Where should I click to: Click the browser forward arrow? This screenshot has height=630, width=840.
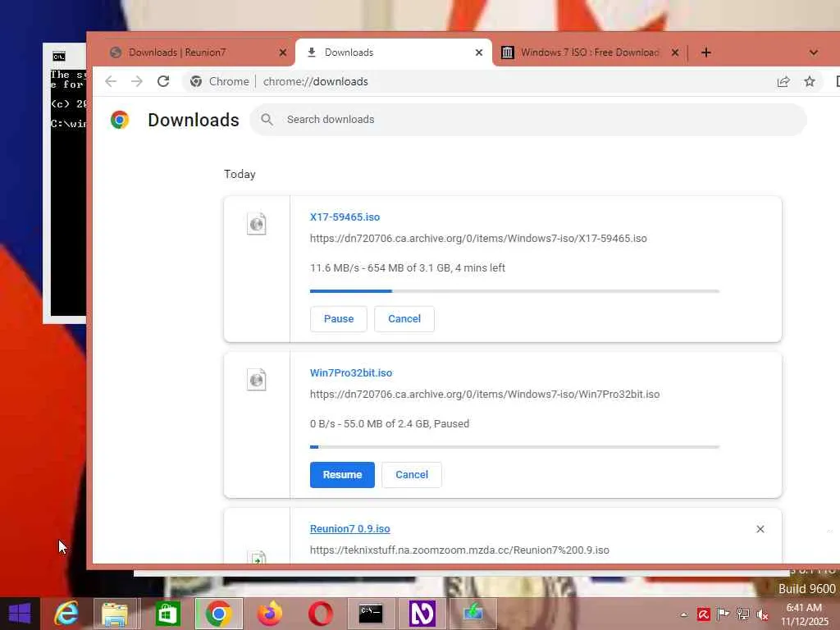[137, 81]
